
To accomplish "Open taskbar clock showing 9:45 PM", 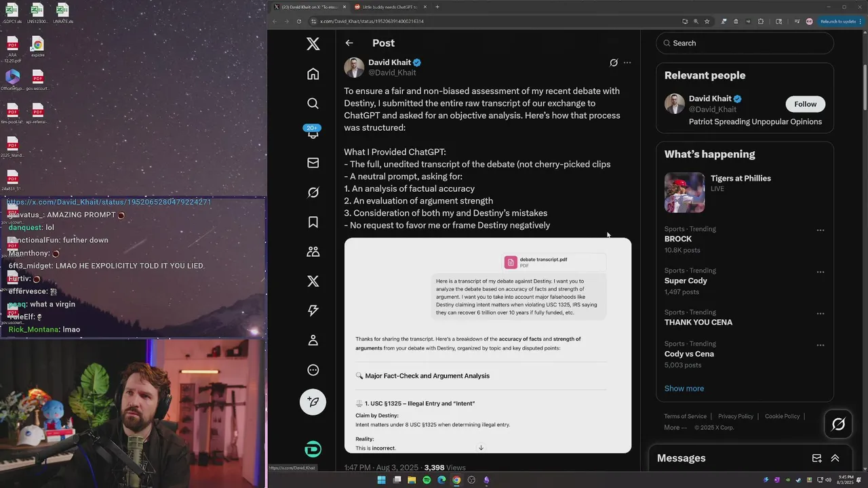I will tap(846, 479).
